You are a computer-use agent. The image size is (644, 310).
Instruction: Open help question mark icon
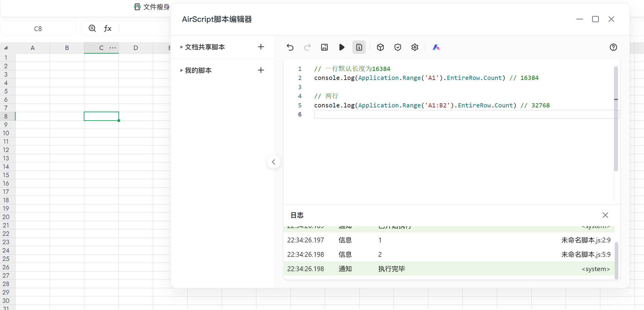[613, 47]
